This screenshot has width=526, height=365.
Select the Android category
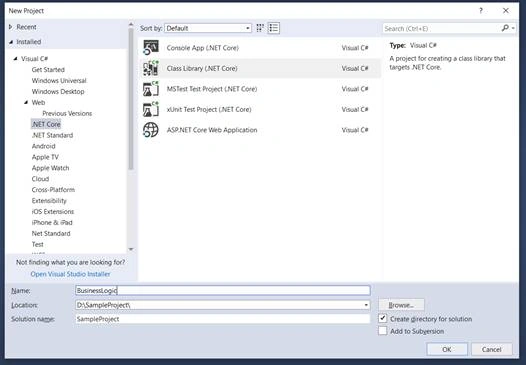[43, 146]
